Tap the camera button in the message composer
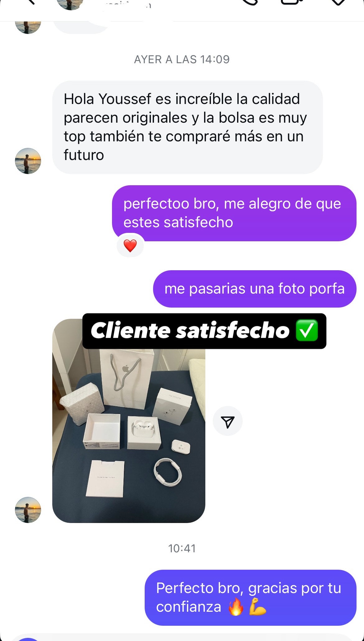This screenshot has height=641, width=364. pos(28,639)
